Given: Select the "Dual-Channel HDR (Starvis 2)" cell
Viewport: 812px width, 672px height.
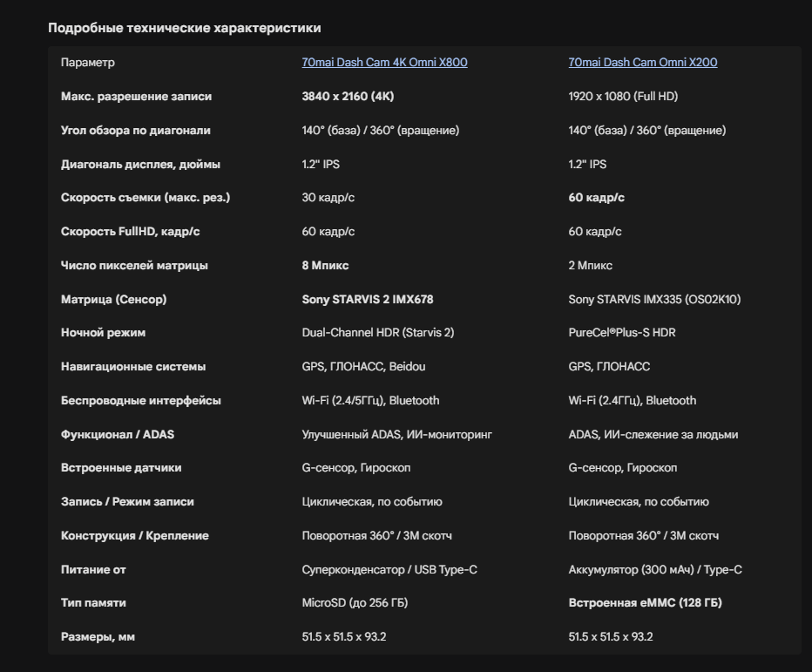Looking at the screenshot, I should point(378,333).
